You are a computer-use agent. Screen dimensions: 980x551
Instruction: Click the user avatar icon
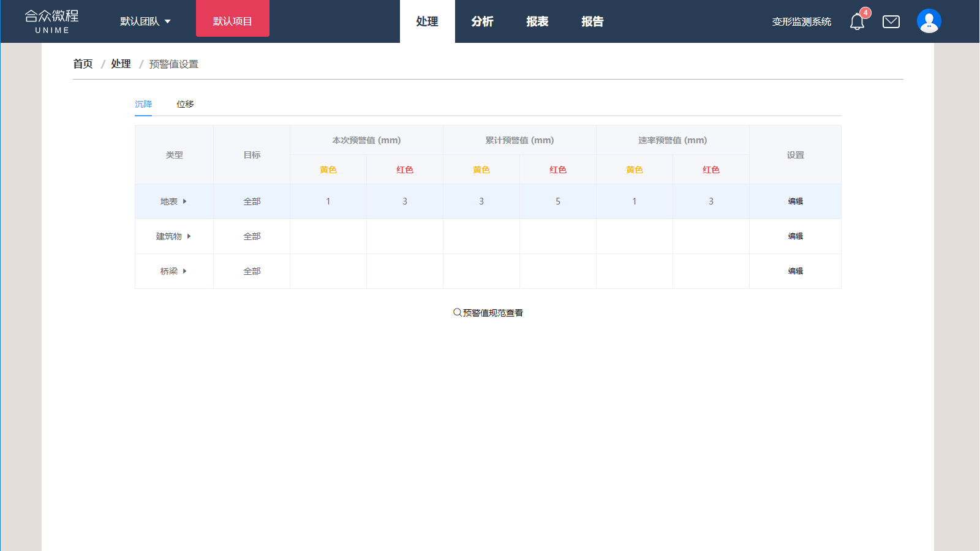(929, 21)
